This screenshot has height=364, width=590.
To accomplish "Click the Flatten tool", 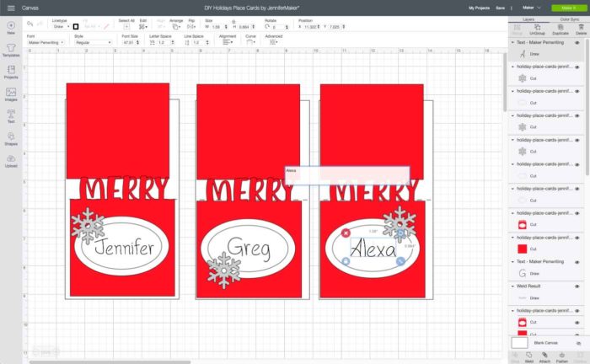I will (x=562, y=357).
